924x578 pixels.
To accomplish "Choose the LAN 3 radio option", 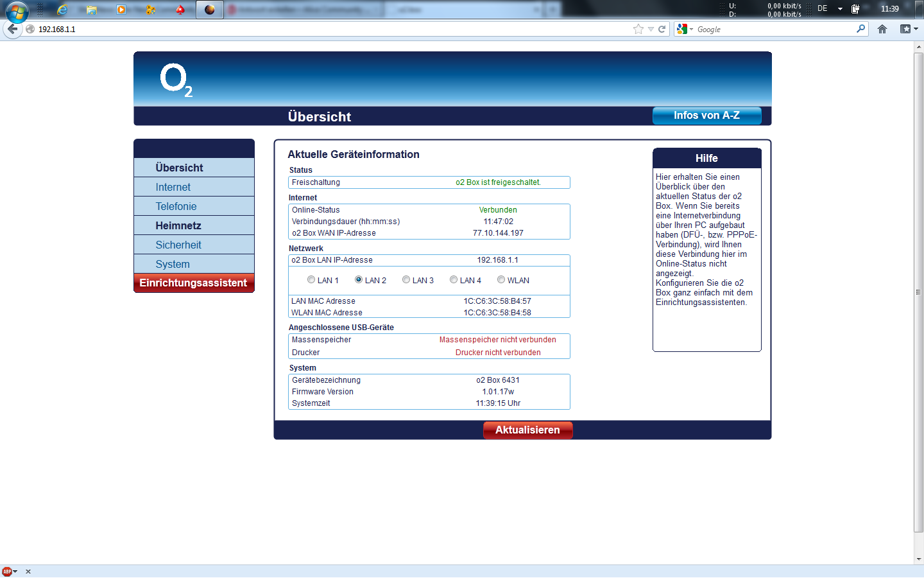I will [x=406, y=280].
